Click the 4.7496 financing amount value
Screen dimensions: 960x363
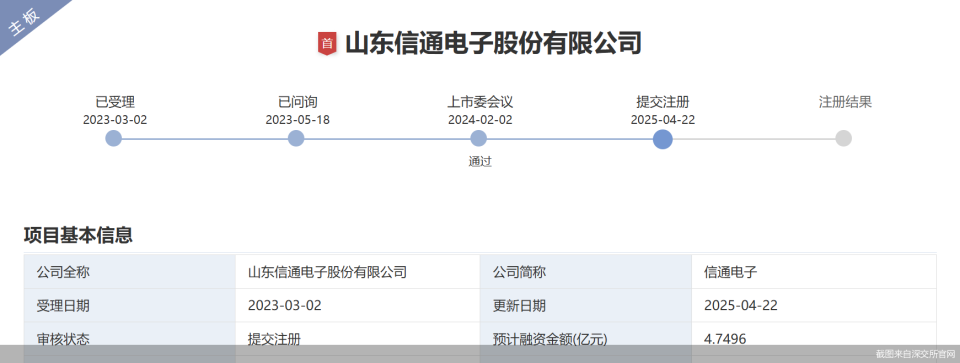click(x=726, y=339)
